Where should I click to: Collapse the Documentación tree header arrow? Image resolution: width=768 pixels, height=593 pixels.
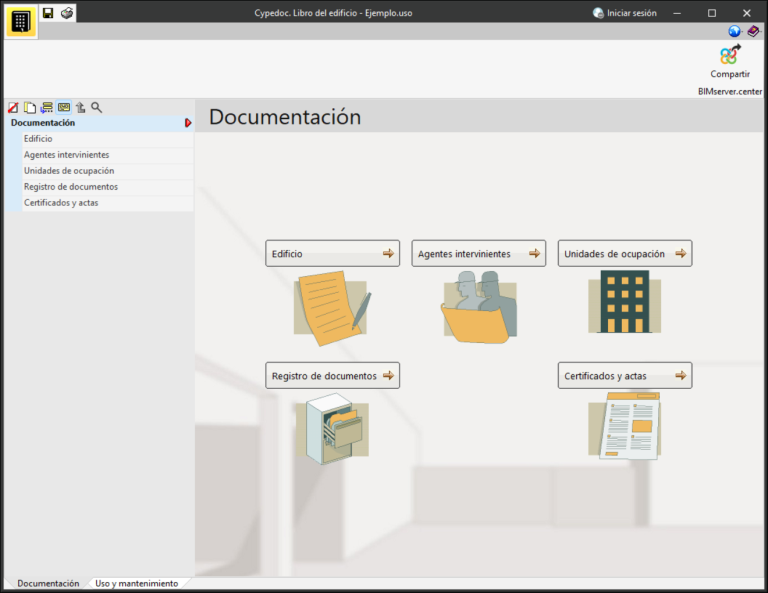point(188,123)
